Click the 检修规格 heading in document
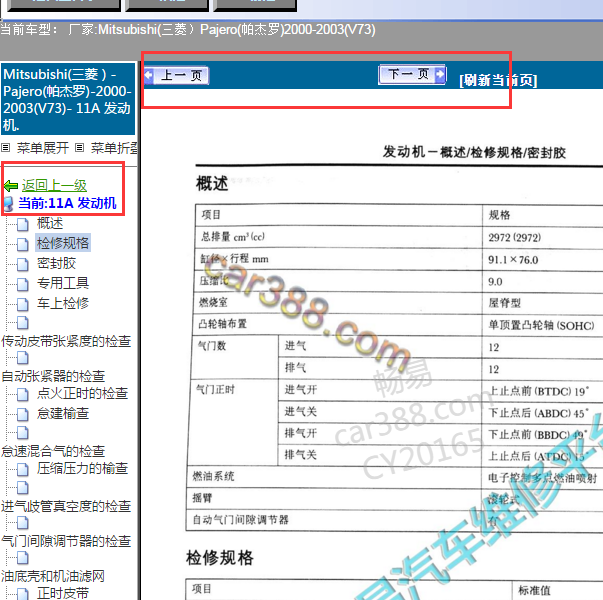This screenshot has width=603, height=600. tap(220, 557)
